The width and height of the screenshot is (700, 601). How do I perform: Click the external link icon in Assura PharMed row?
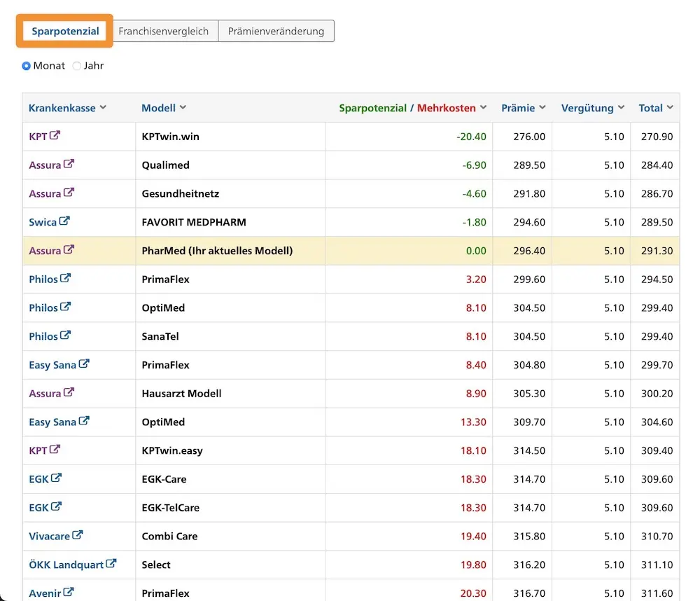[x=69, y=250]
